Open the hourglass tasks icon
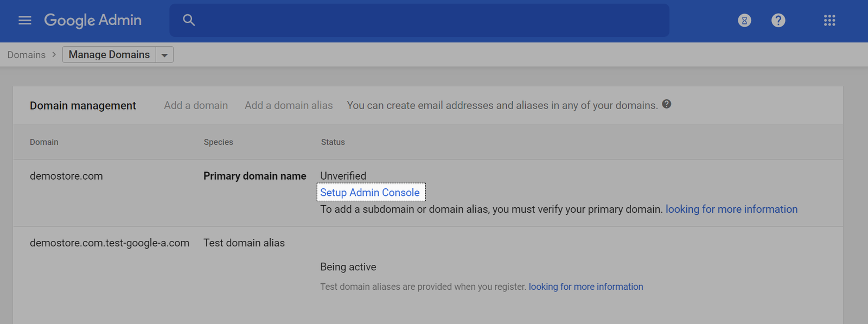This screenshot has height=324, width=868. (x=744, y=20)
